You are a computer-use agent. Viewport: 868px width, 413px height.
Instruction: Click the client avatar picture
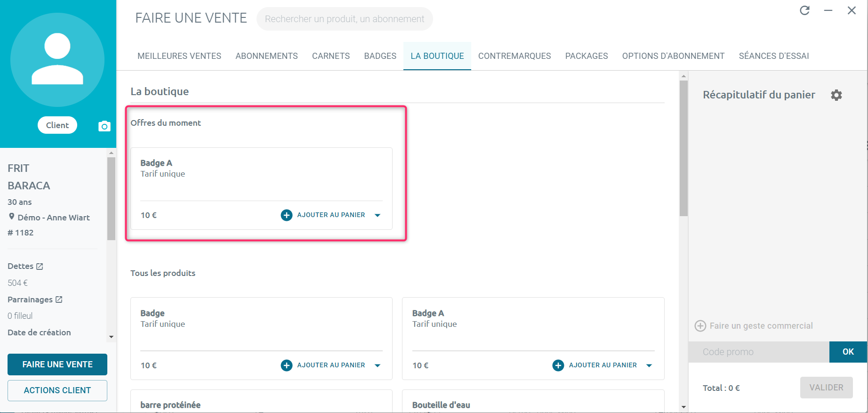57,60
